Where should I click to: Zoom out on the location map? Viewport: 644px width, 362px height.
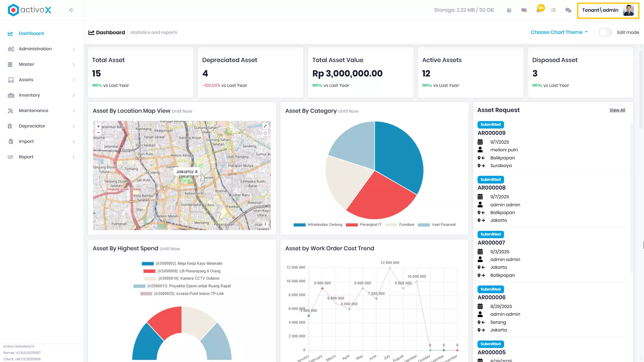98,133
